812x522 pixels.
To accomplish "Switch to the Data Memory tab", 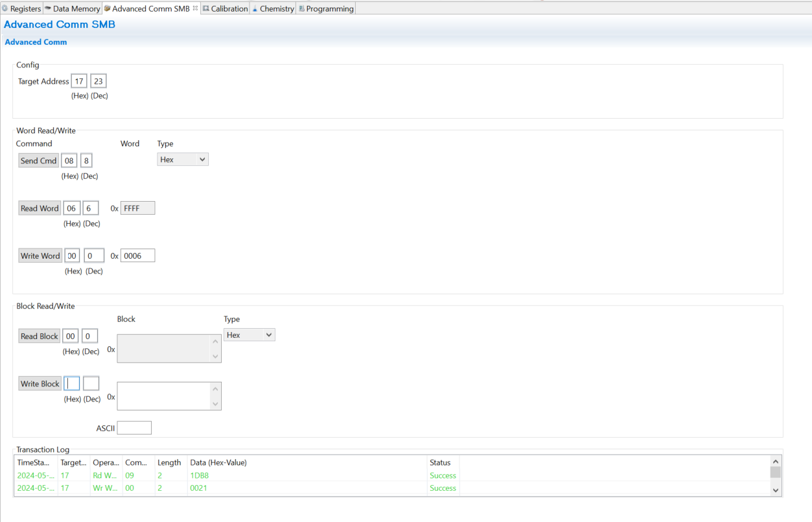I will [x=76, y=8].
